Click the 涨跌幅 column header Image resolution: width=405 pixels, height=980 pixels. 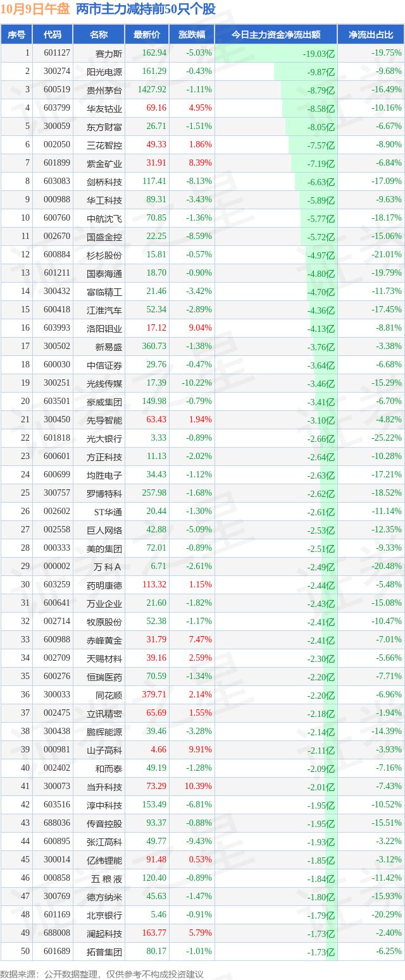(192, 35)
